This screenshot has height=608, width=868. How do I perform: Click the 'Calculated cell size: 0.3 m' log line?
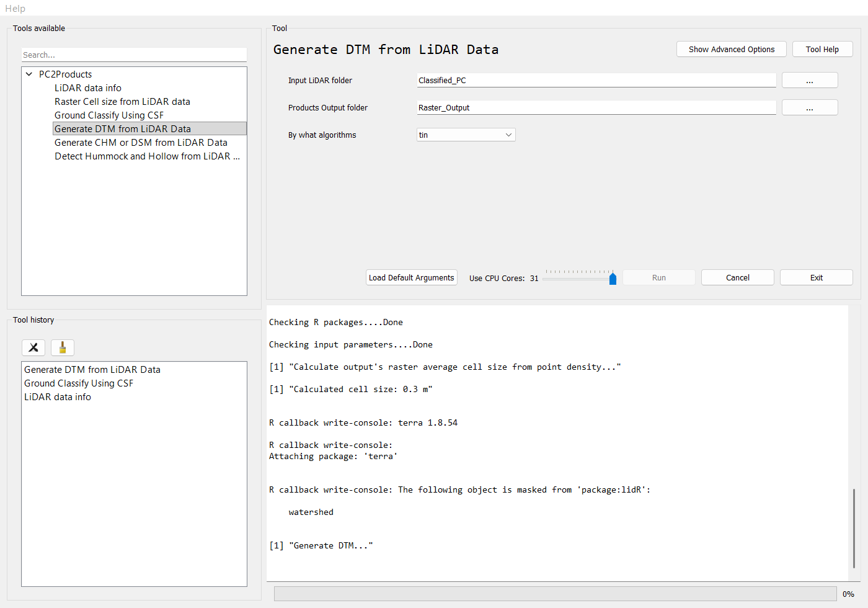(351, 390)
